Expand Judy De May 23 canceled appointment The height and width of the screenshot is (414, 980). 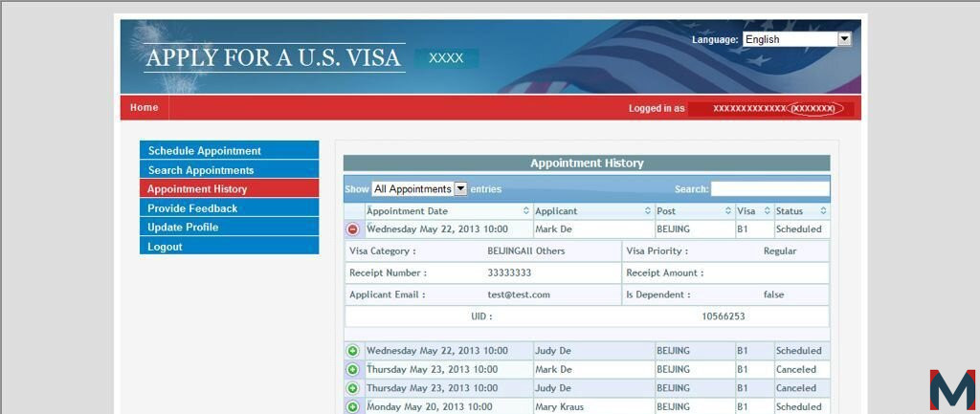click(x=352, y=388)
